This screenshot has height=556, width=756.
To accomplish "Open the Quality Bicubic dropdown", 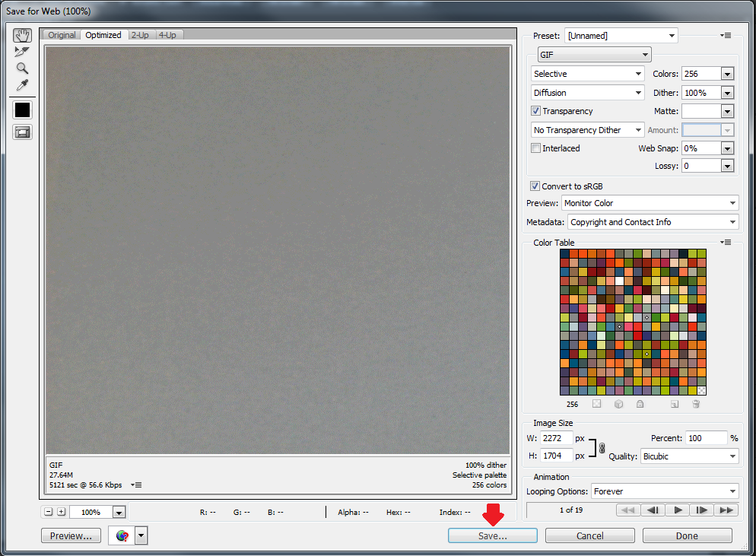I will (x=690, y=456).
